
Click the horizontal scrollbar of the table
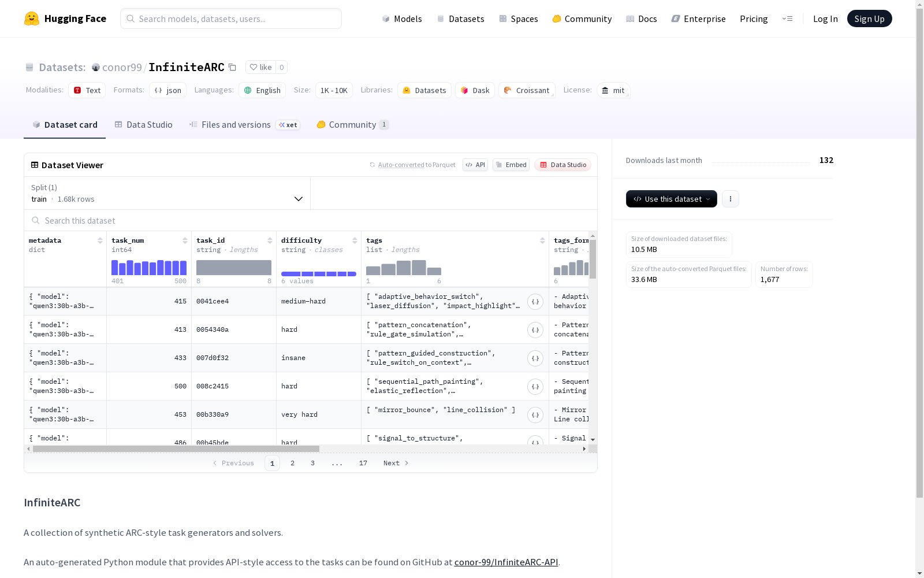[x=176, y=449]
